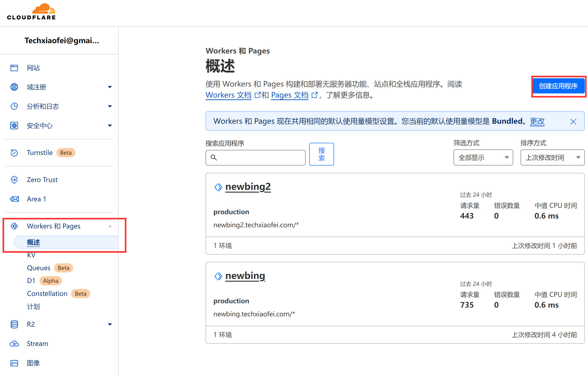Dismiss the Bundled usage model banner
The width and height of the screenshot is (588, 376).
point(573,121)
